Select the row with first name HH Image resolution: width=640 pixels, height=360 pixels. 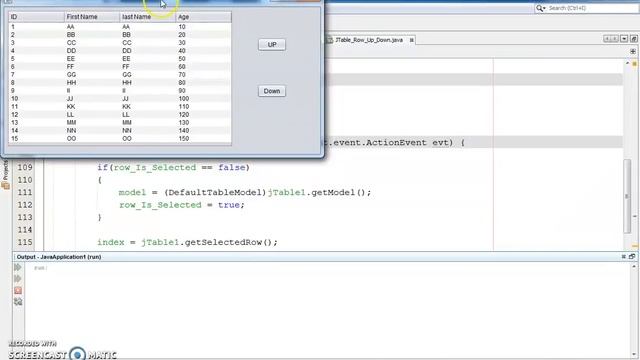(x=120, y=82)
